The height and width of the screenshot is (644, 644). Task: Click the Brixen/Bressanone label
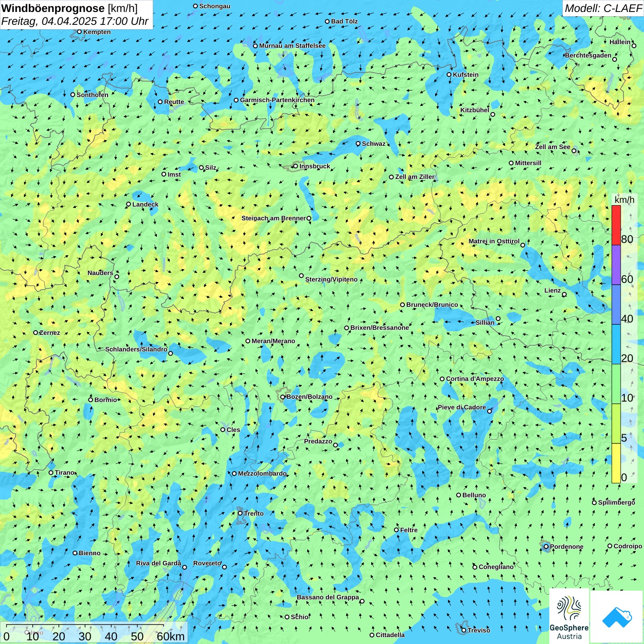click(379, 328)
